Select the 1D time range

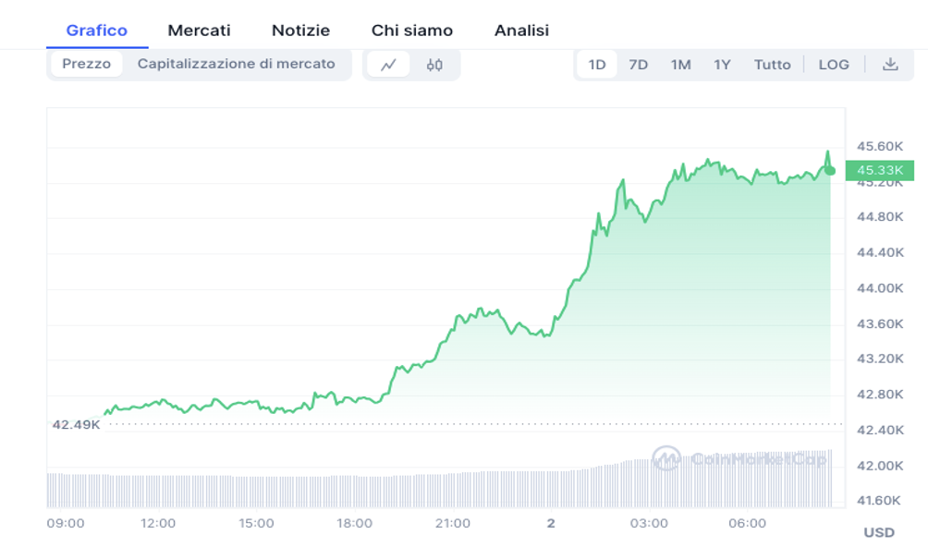pos(597,65)
